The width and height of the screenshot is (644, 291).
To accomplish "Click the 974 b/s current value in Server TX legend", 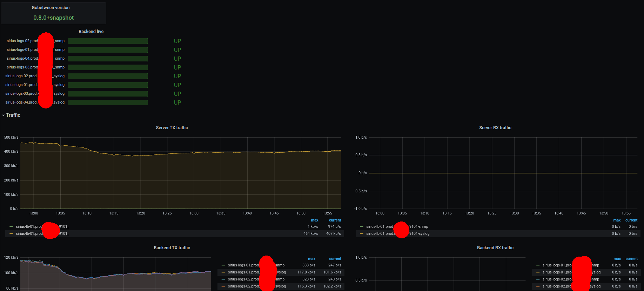I will pos(335,227).
